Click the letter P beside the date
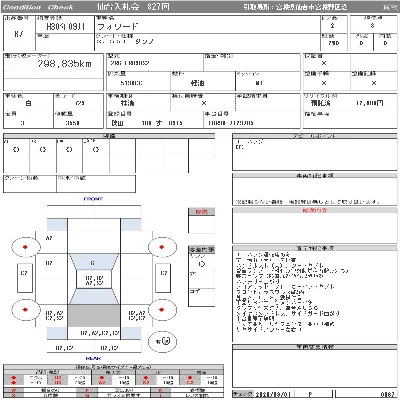The image size is (400, 400). point(310,394)
